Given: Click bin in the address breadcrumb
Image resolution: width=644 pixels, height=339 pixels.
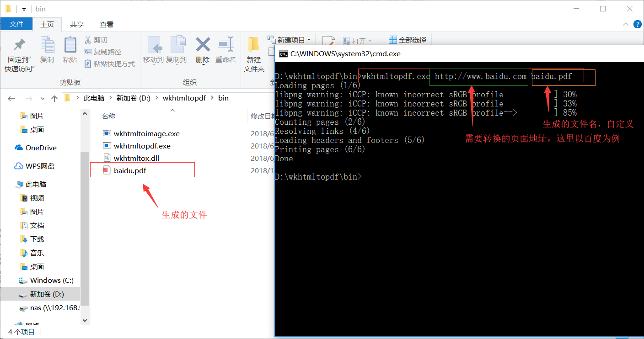Looking at the screenshot, I should (x=223, y=98).
